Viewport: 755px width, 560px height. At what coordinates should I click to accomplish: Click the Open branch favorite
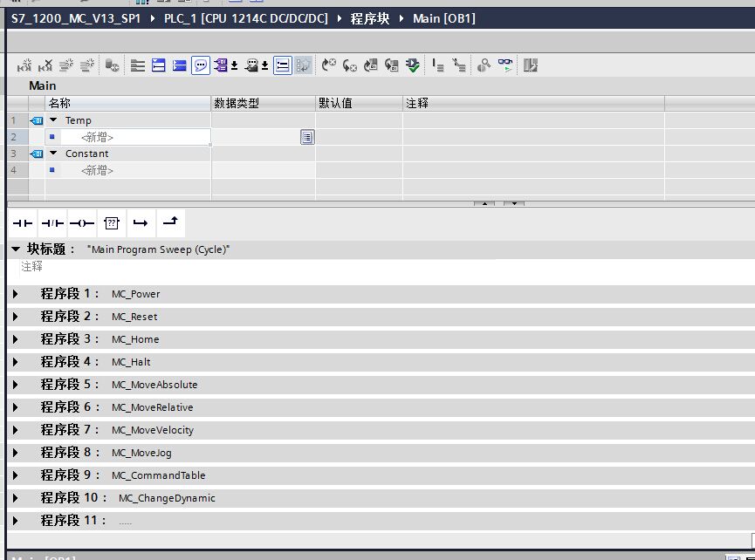click(141, 223)
